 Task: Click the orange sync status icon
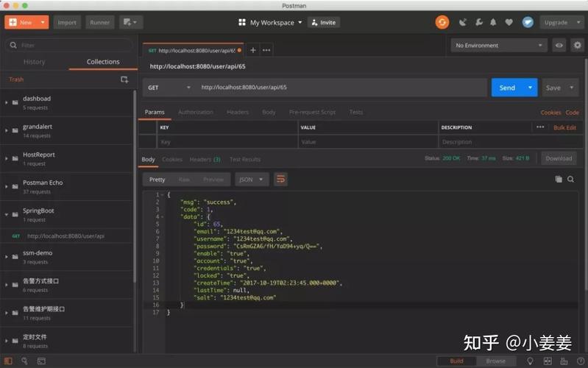pyautogui.click(x=442, y=23)
